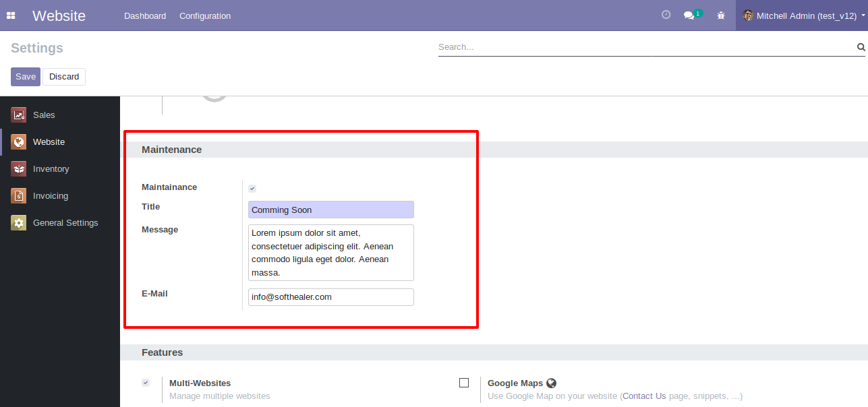This screenshot has height=407, width=868.
Task: Click the Multi-Websites label
Action: 200,383
